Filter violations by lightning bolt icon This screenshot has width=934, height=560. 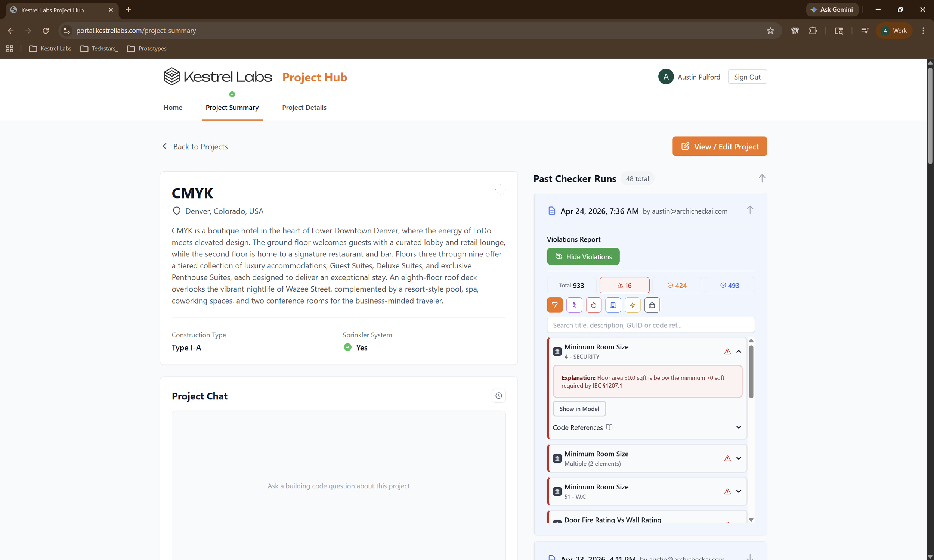[633, 305]
